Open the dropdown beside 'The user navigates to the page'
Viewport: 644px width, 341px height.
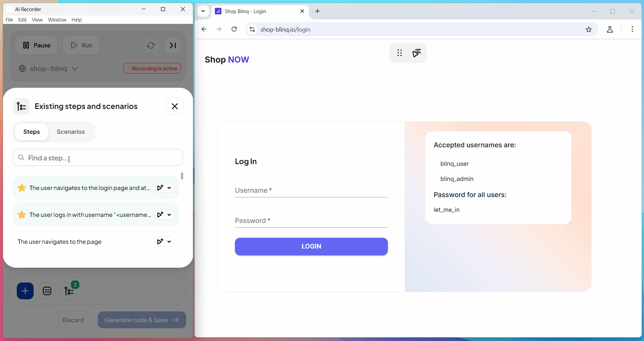[169, 242]
